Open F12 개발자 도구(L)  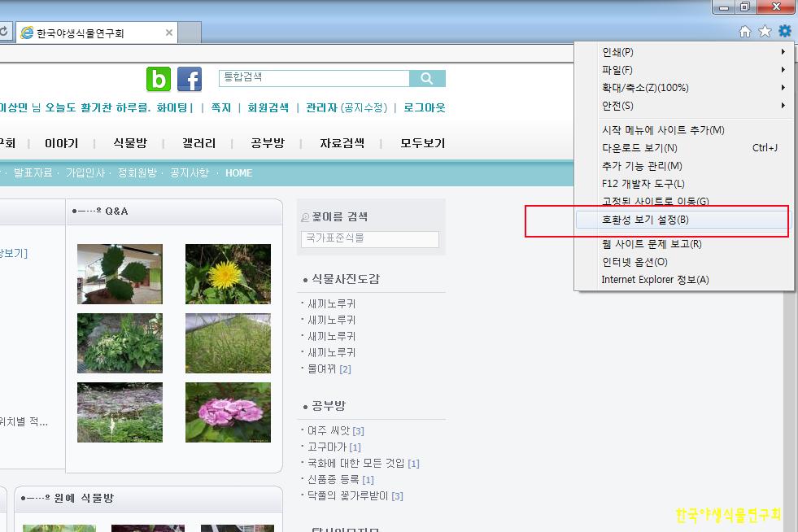(x=643, y=184)
